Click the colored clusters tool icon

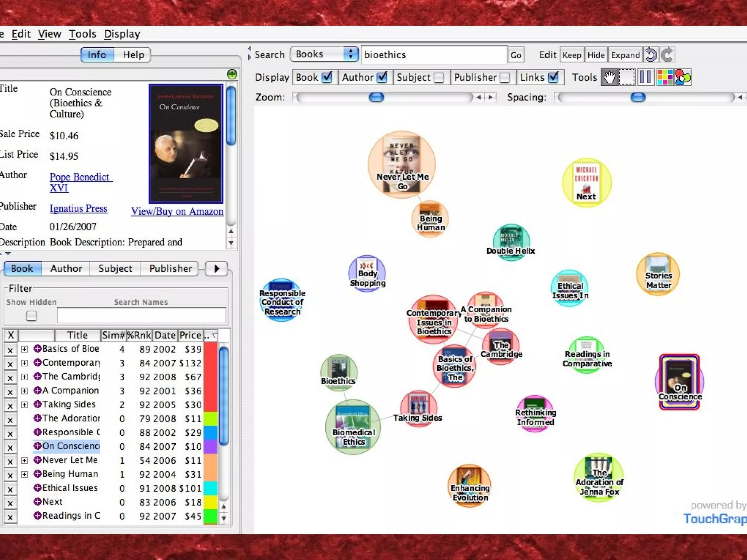[683, 77]
